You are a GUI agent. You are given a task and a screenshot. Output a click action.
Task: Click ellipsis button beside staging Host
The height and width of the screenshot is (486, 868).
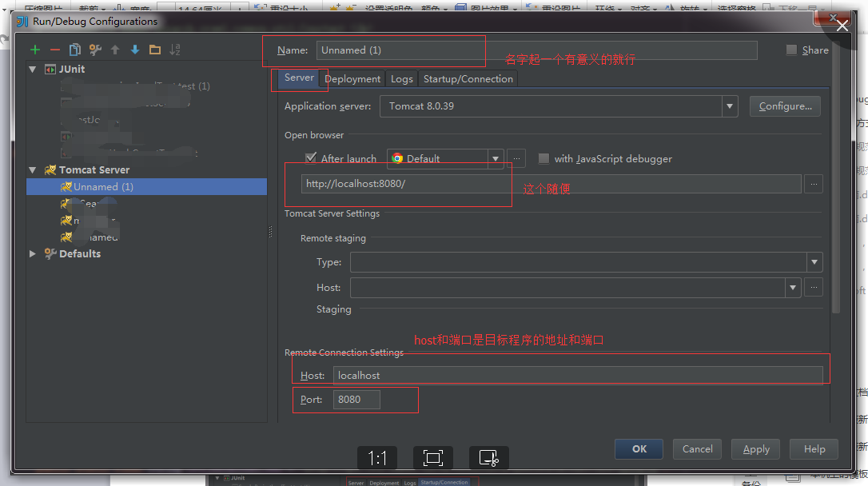(814, 287)
